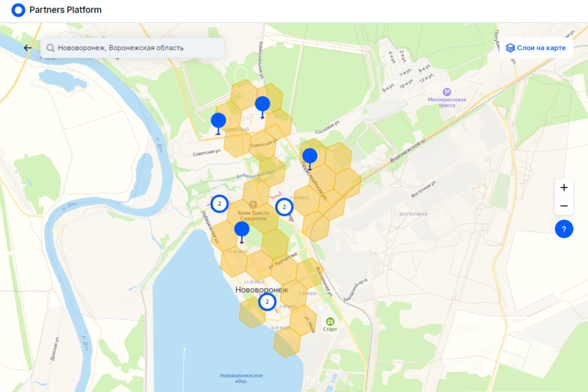The width and height of the screenshot is (588, 392).
Task: Click the magnifying glass in the search bar
Action: click(51, 48)
